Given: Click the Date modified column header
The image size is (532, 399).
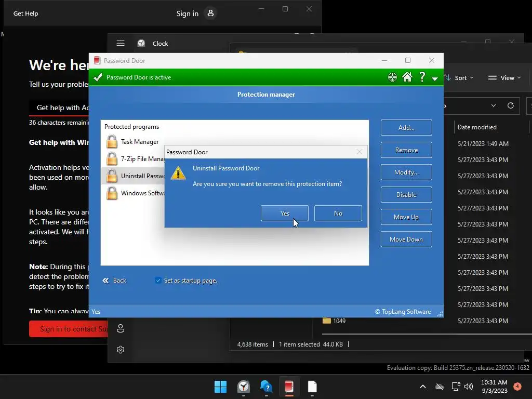Looking at the screenshot, I should pyautogui.click(x=477, y=127).
